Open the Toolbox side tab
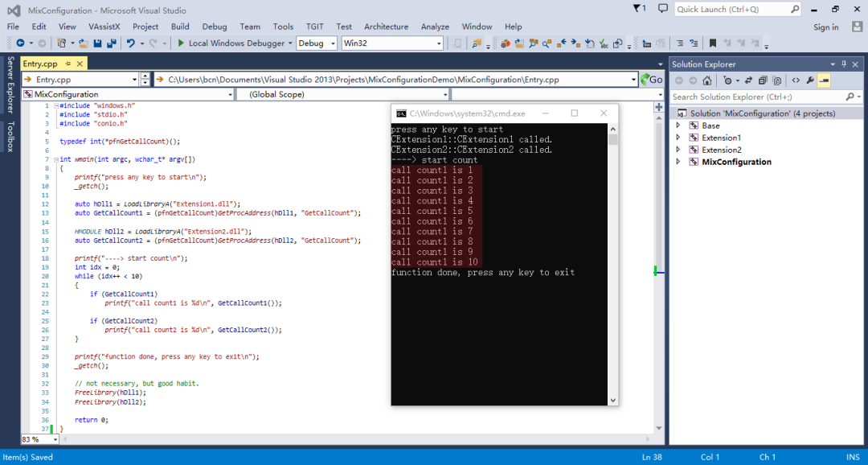This screenshot has width=868, height=465. 10,136
